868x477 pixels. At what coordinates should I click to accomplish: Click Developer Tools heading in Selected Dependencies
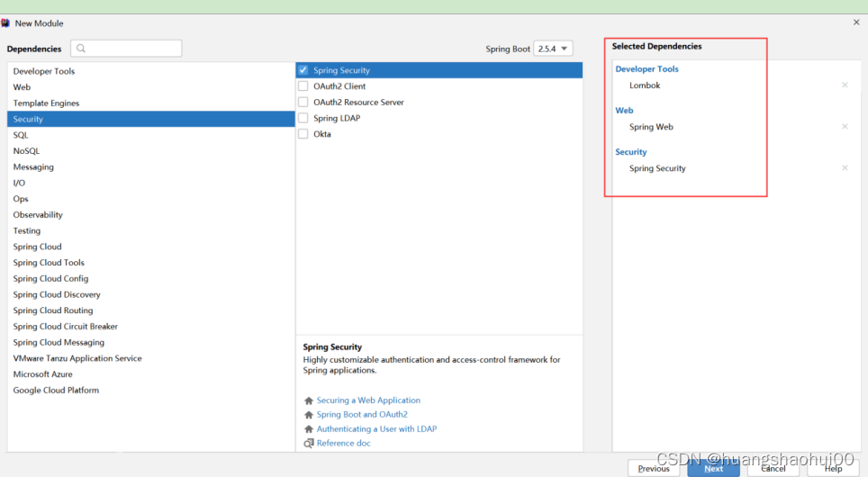tap(646, 69)
